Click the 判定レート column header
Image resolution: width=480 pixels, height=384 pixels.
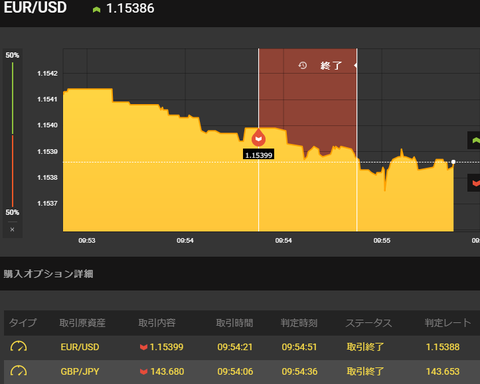pyautogui.click(x=448, y=323)
